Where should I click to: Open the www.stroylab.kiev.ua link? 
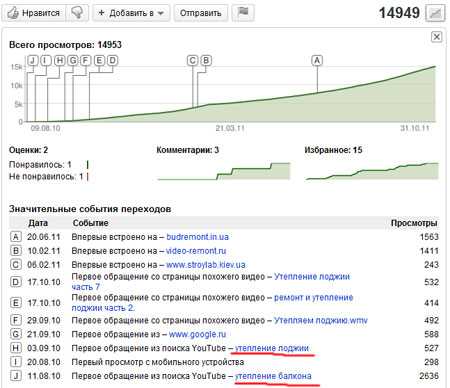coord(206,265)
